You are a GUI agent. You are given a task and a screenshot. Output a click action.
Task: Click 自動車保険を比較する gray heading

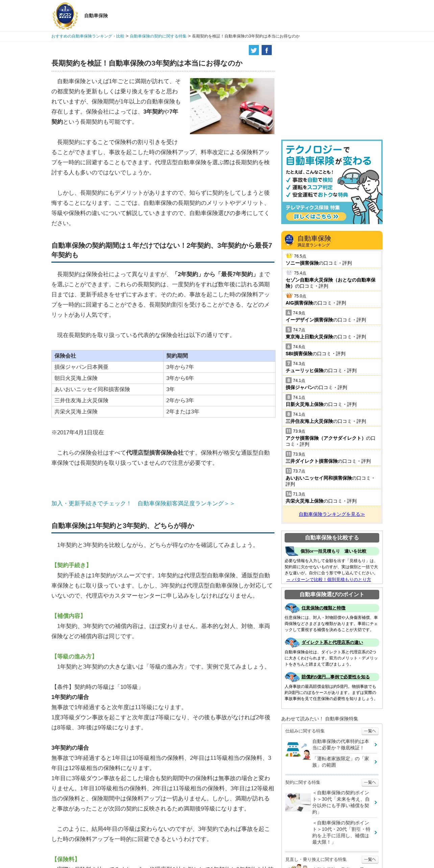332,537
